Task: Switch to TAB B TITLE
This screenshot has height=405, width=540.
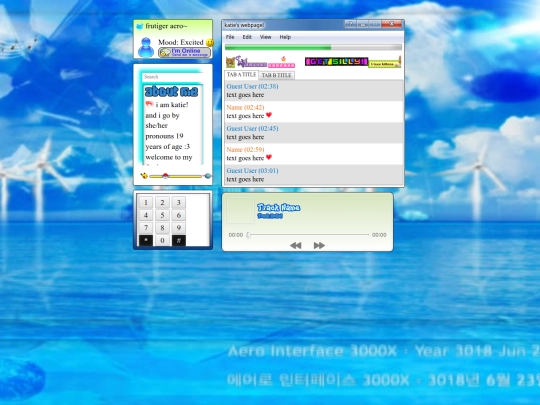Action: pyautogui.click(x=277, y=75)
